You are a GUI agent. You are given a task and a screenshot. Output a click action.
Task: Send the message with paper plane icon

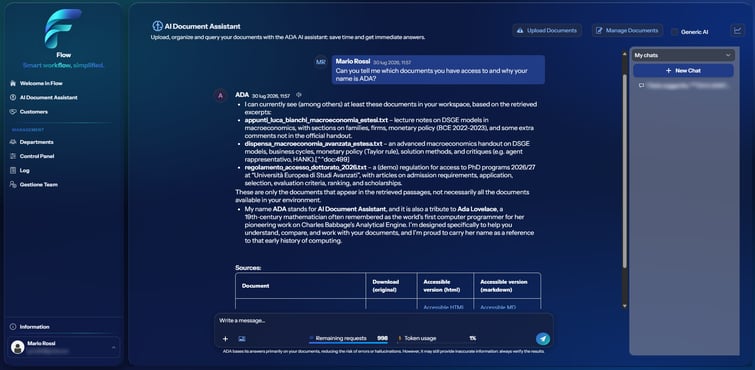point(543,339)
